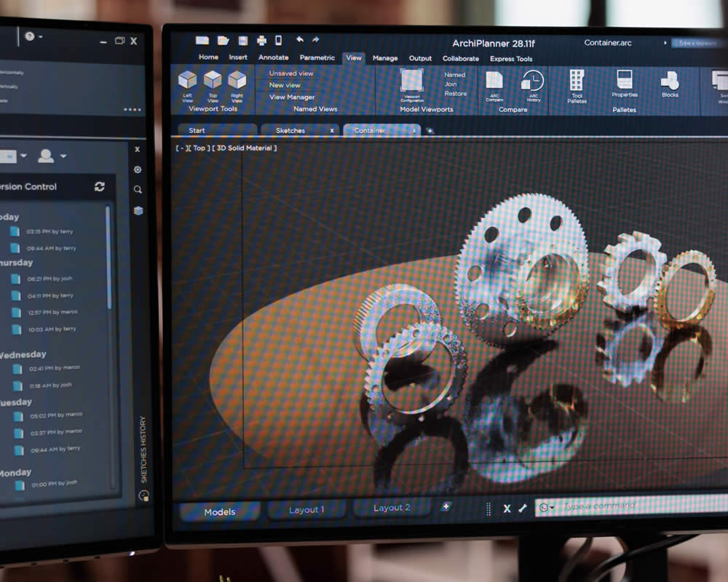Open Viewport Configuration
The height and width of the screenshot is (582, 728).
(412, 85)
